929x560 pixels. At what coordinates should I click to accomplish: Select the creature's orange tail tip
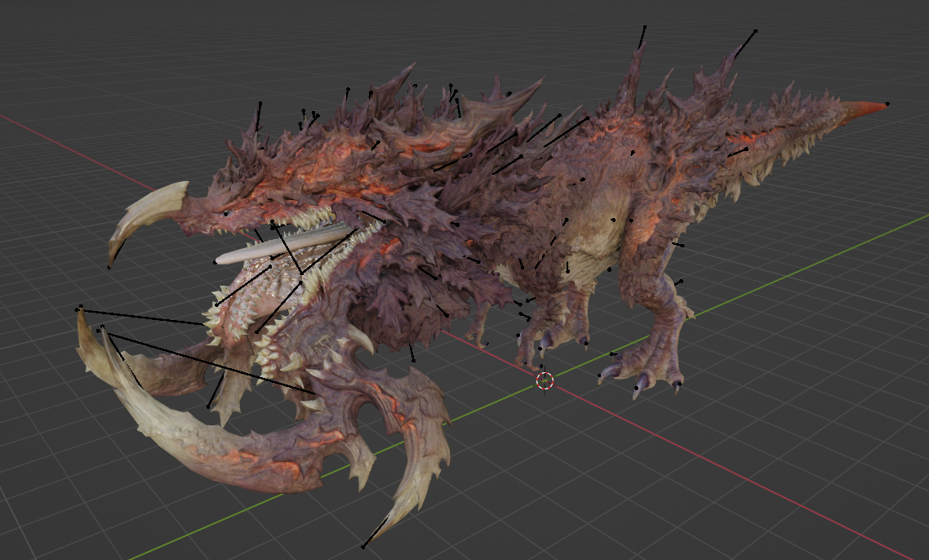point(863,111)
